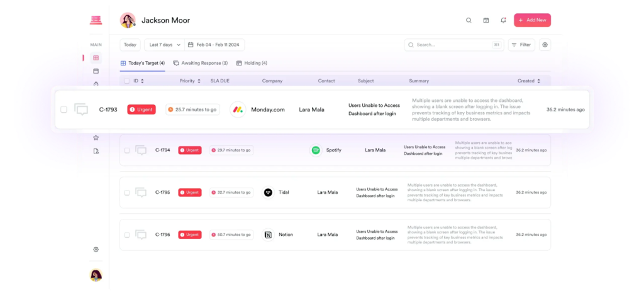Image resolution: width=644 pixels, height=295 pixels.
Task: Click the 25.7 minutes to go SLA chip
Action: click(192, 109)
